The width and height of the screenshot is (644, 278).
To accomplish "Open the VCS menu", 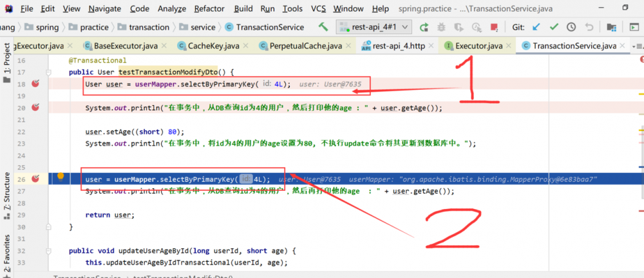I will (319, 8).
